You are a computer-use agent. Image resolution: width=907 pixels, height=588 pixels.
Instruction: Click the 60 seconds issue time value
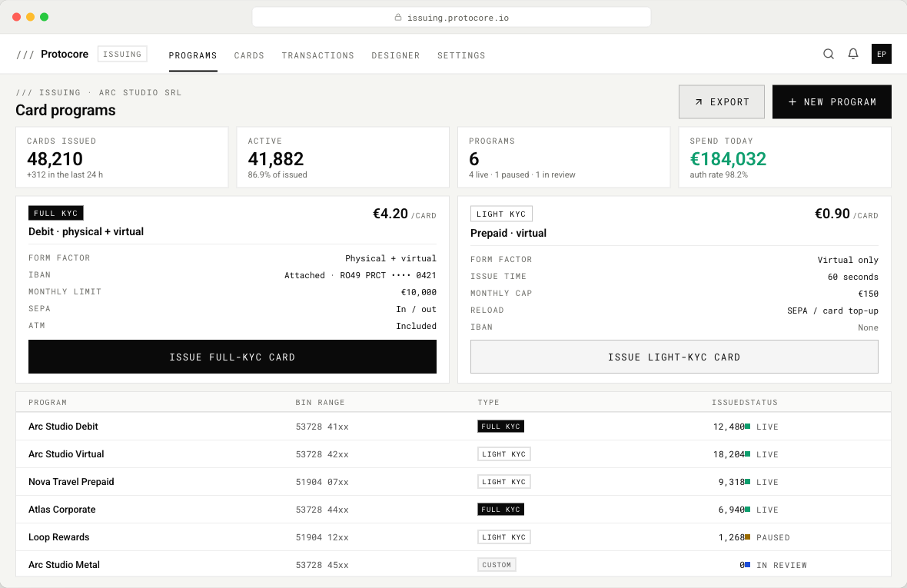pos(853,277)
